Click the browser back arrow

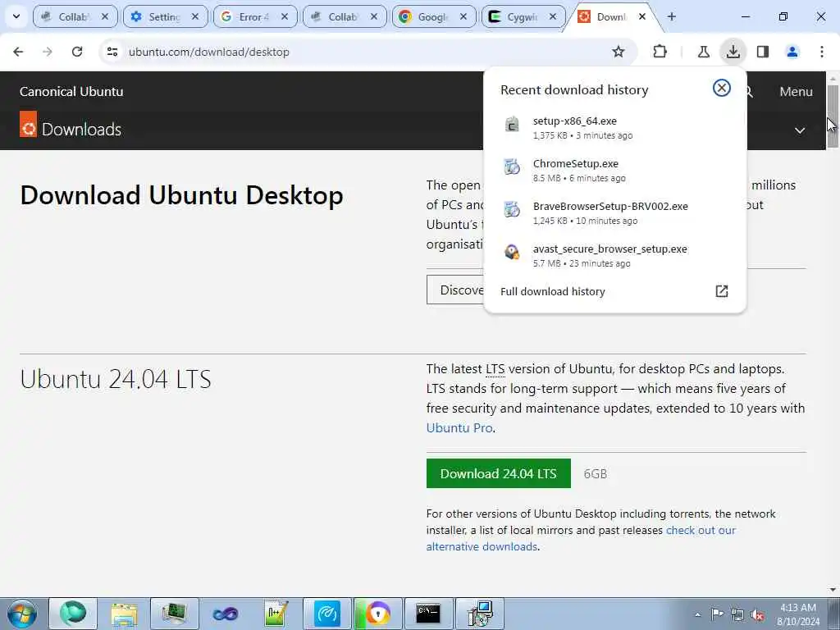pyautogui.click(x=18, y=52)
